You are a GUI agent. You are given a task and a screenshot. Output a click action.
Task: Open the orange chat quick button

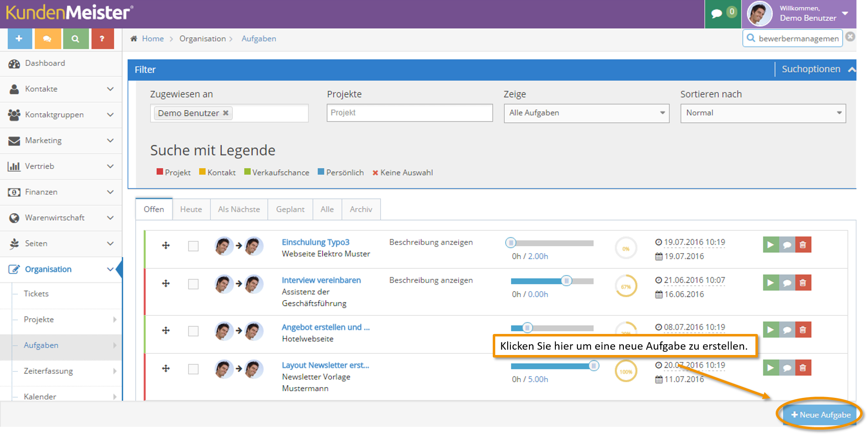click(47, 39)
